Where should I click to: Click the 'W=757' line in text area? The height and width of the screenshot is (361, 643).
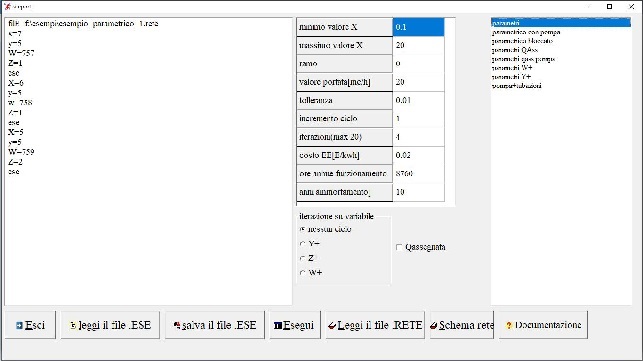coord(21,53)
